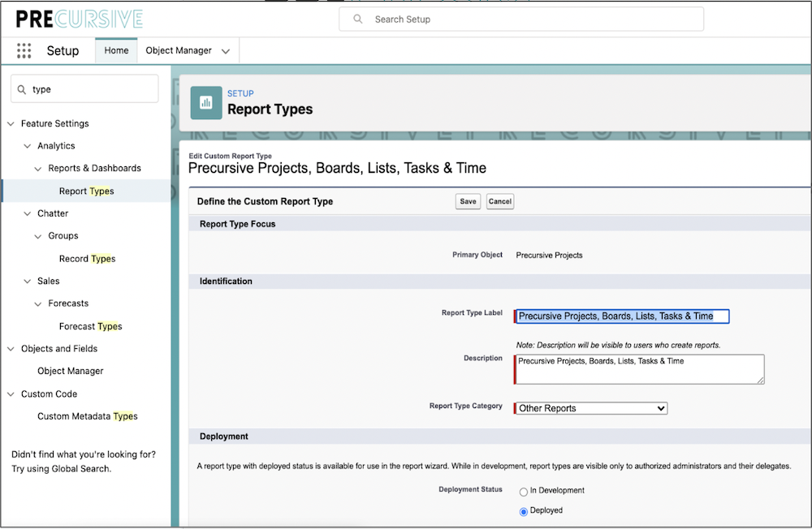This screenshot has height=529, width=812.
Task: Open Custom Metadata Types in sidebar
Action: tap(88, 416)
